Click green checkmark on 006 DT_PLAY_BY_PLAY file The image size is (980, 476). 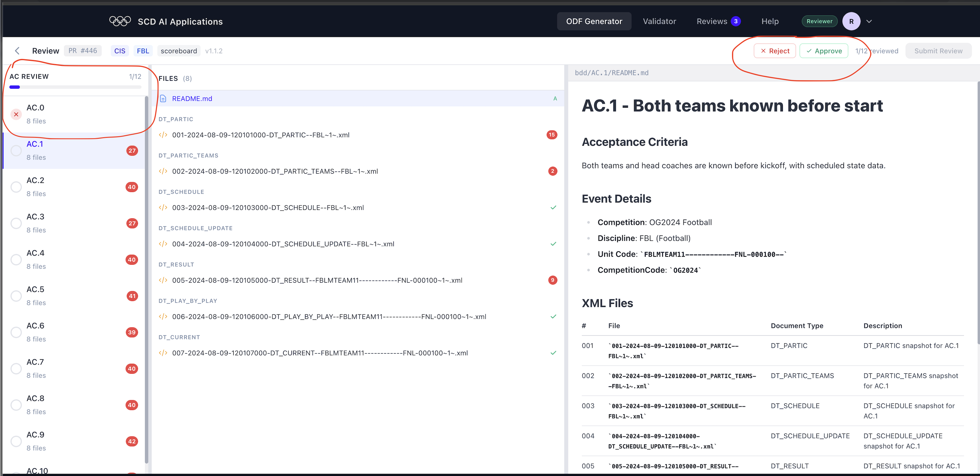(x=553, y=316)
